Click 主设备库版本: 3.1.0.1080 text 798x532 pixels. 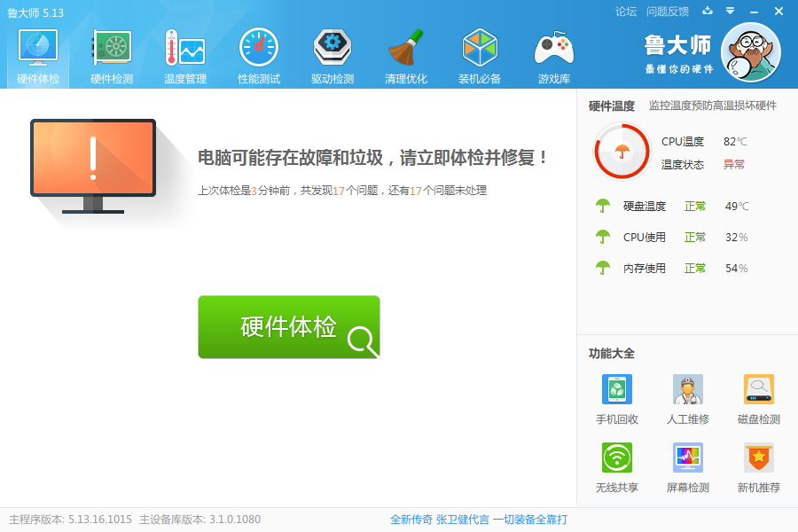coord(200,520)
